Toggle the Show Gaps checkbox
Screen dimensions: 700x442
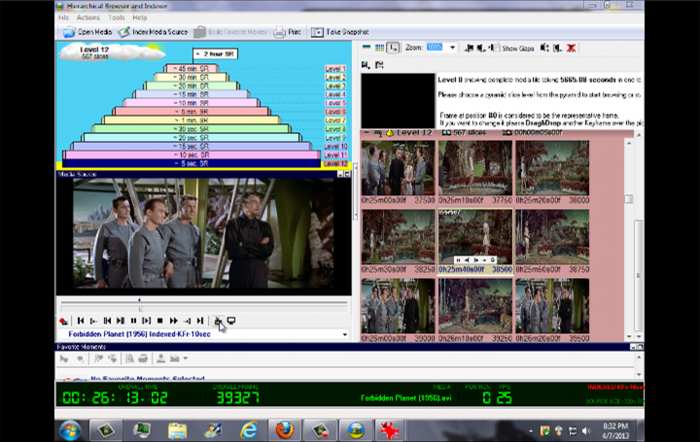[x=498, y=48]
